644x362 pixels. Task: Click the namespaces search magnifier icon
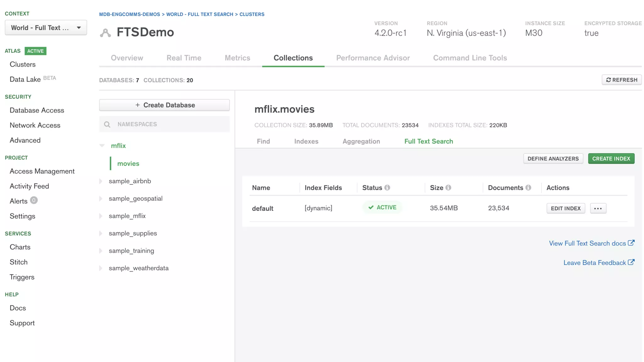coord(107,124)
